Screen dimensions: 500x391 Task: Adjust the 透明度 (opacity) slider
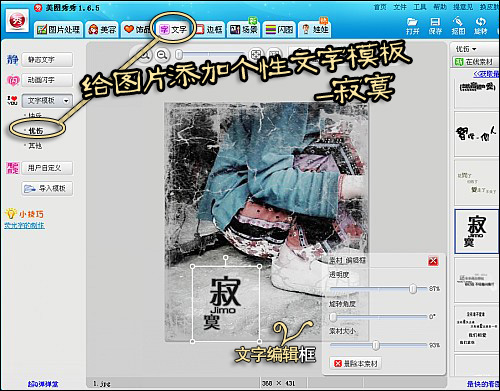point(413,289)
